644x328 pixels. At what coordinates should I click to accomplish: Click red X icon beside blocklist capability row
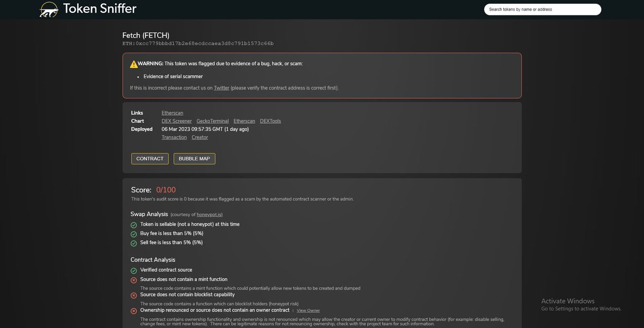coord(134,295)
